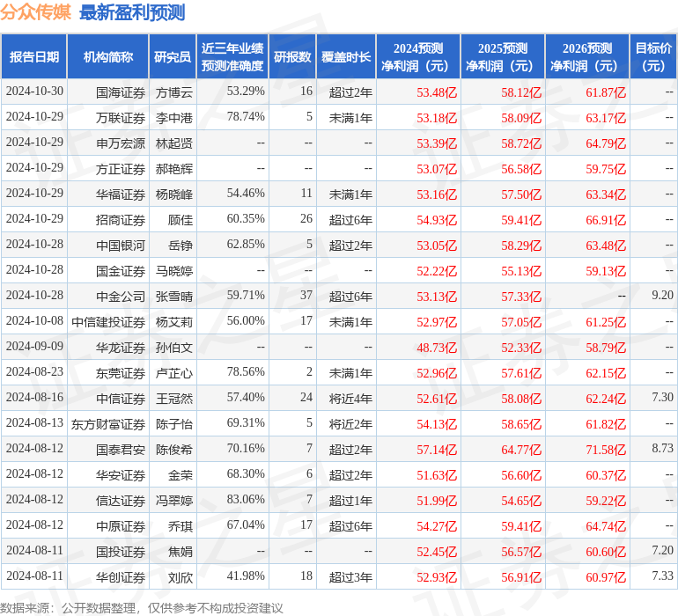
Task: Click the 目标价 column header
Action: (x=653, y=57)
